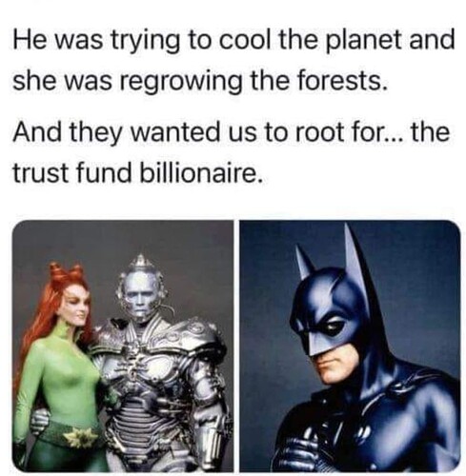Screen dimensions: 466x476
Task: Click the text line "she was regrowing the forests."
Action: 200,82
